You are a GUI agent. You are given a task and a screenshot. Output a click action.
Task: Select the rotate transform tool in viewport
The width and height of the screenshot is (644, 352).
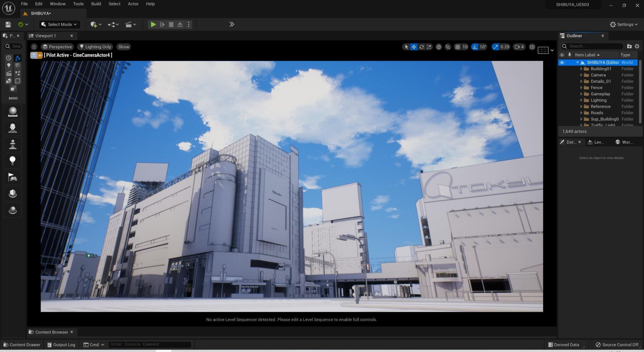tap(421, 47)
